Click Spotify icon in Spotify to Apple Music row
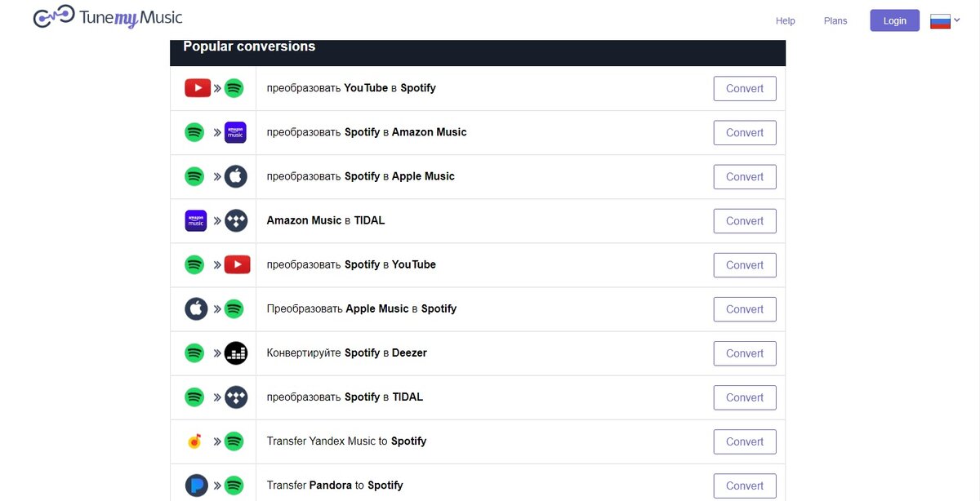This screenshot has height=501, width=980. [194, 176]
